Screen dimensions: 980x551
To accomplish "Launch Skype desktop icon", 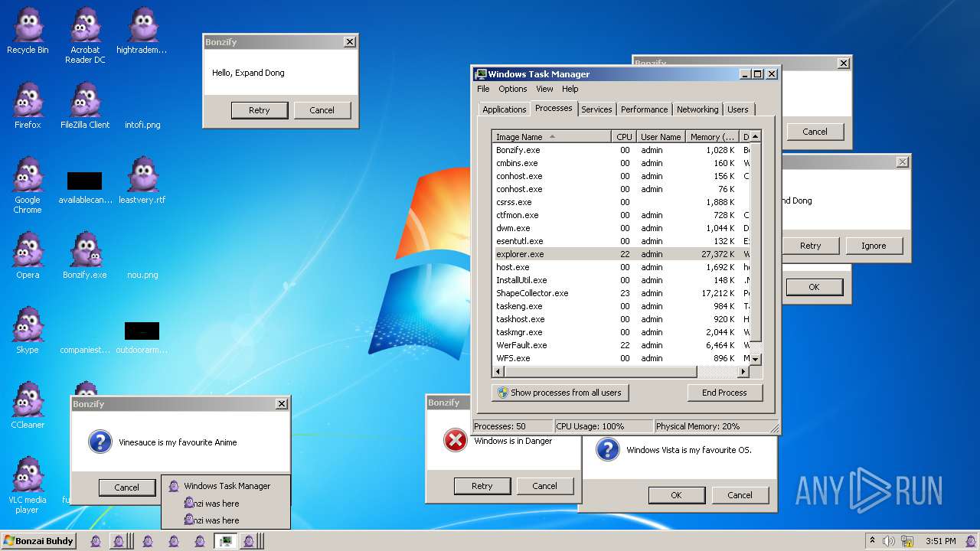I will coord(28,331).
